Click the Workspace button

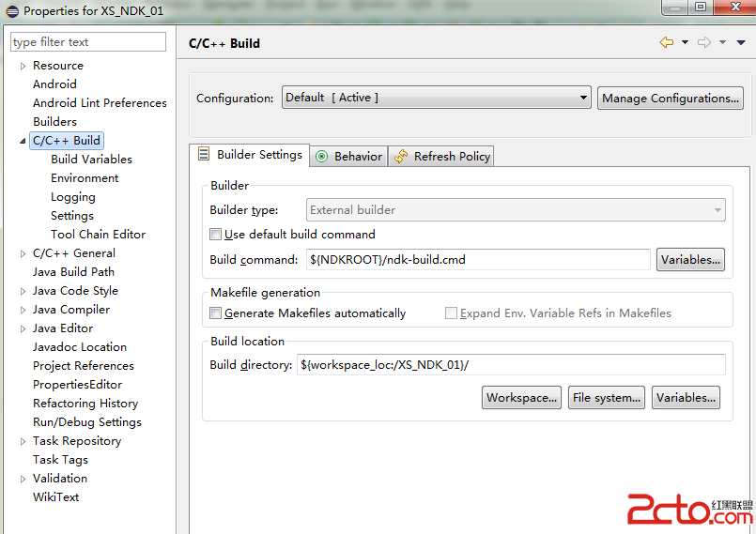521,398
